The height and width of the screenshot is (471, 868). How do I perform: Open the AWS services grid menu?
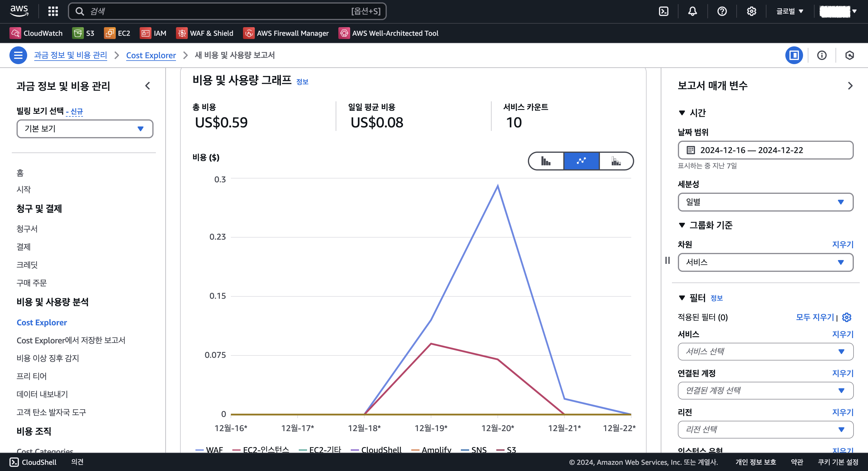tap(53, 11)
